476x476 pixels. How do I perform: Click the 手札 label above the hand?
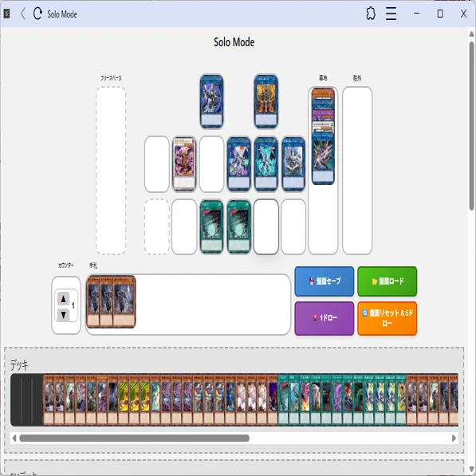coord(93,266)
